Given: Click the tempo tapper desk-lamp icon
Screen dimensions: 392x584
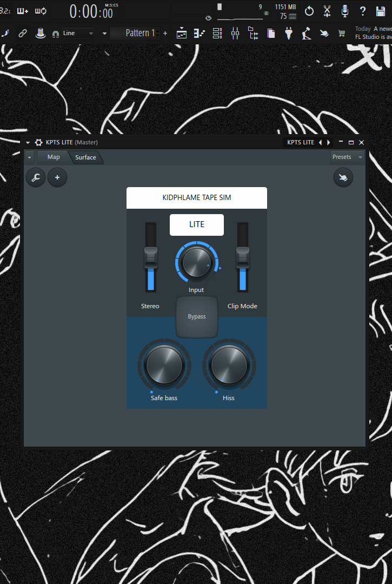Looking at the screenshot, I should click(307, 33).
